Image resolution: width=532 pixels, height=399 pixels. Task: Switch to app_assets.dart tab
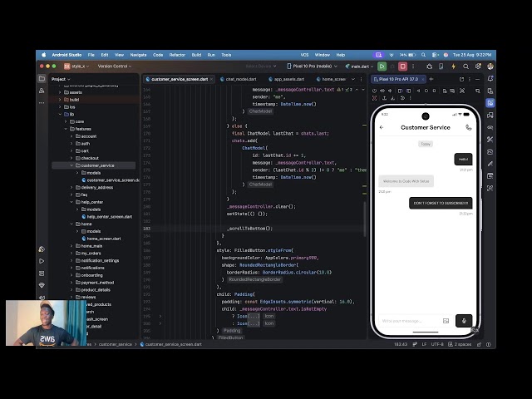click(286, 79)
